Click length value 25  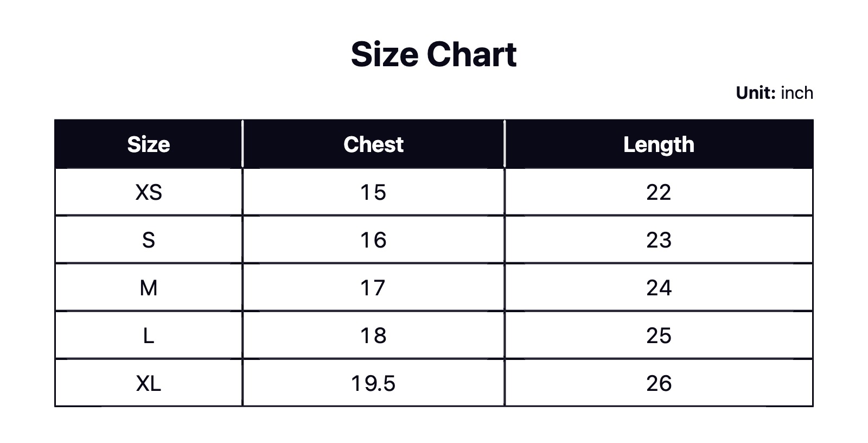pos(659,336)
